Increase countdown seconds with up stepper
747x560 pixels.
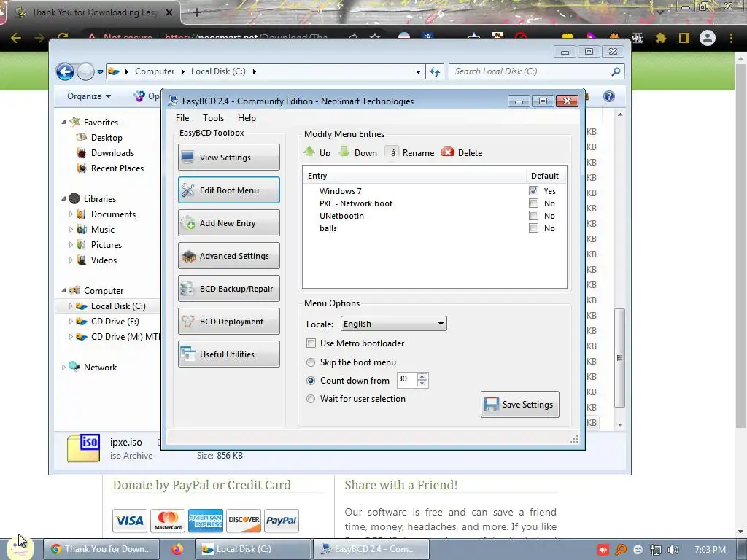(x=422, y=376)
